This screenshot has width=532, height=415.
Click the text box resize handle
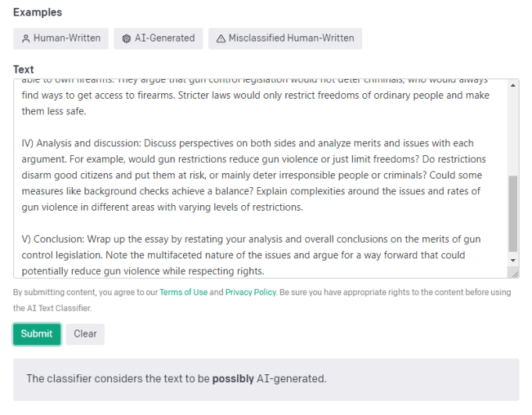pyautogui.click(x=513, y=273)
